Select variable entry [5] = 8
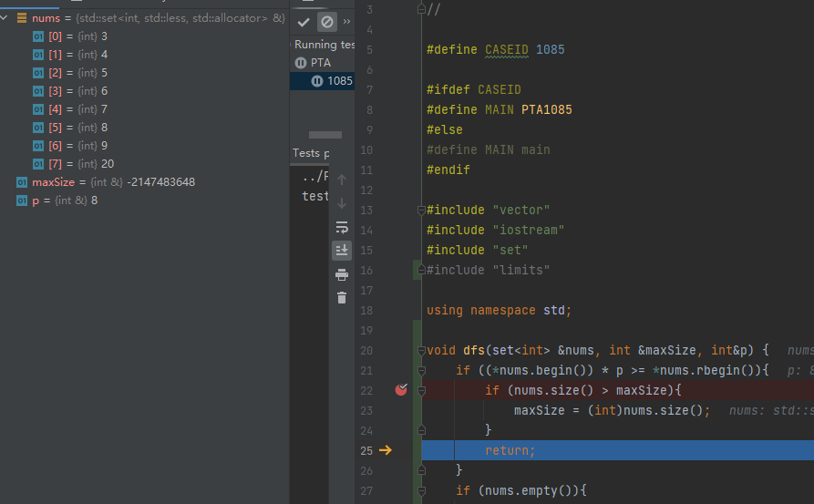 click(x=144, y=128)
